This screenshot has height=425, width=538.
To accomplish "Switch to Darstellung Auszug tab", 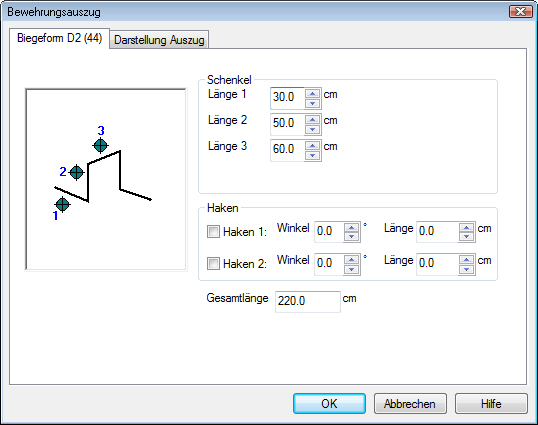I will click(x=159, y=40).
